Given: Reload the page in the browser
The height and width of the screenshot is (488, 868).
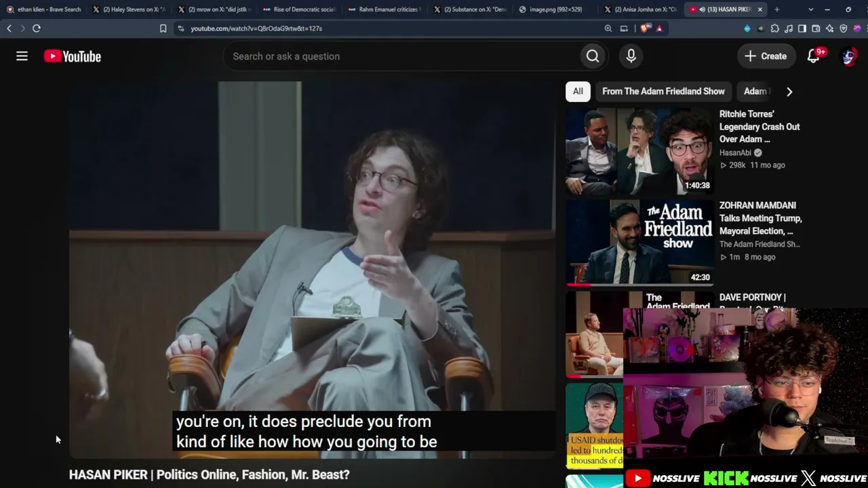Looking at the screenshot, I should [x=37, y=28].
